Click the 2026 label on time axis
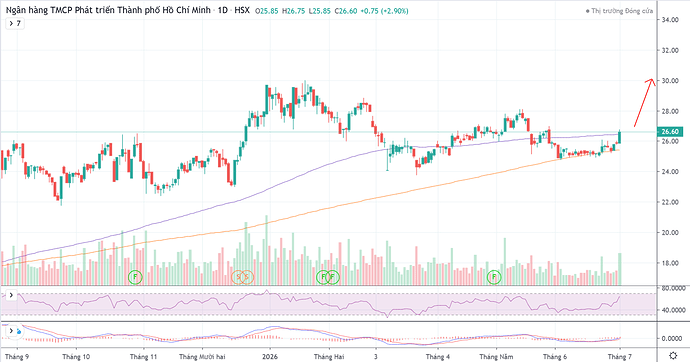This screenshot has height=362, width=690. coord(270,356)
